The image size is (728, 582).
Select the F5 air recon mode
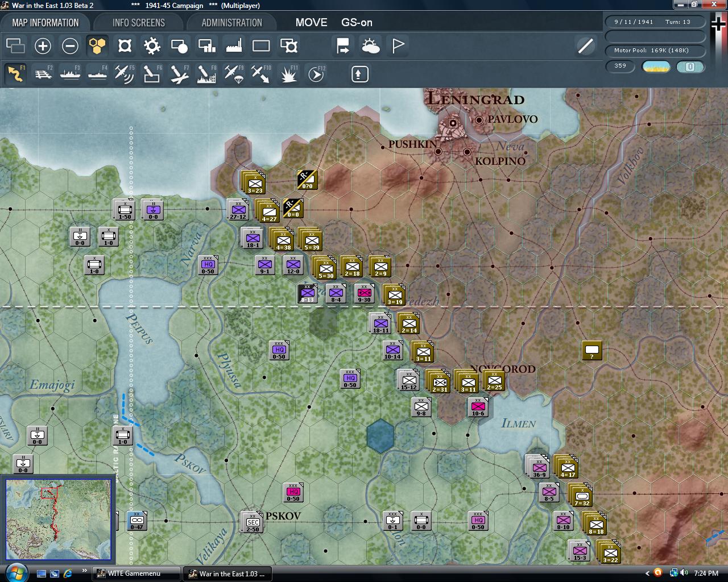pyautogui.click(x=125, y=74)
